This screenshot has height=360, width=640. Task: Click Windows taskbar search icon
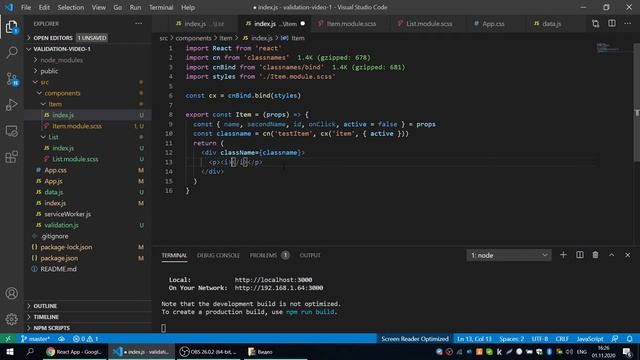30,352
